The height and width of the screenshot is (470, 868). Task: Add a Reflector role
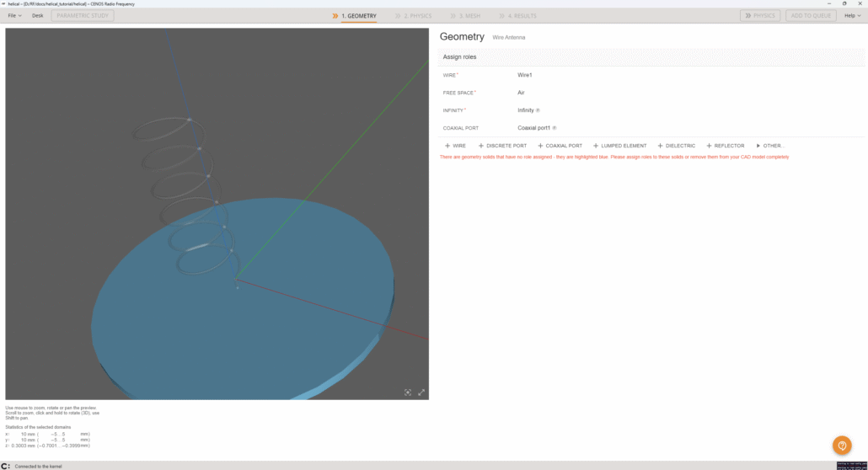click(x=726, y=146)
